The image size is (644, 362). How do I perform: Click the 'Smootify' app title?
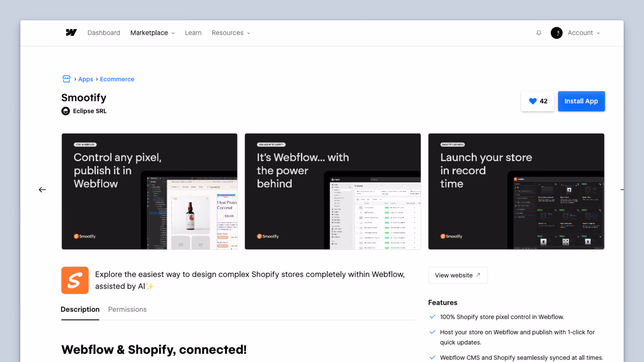point(84,98)
